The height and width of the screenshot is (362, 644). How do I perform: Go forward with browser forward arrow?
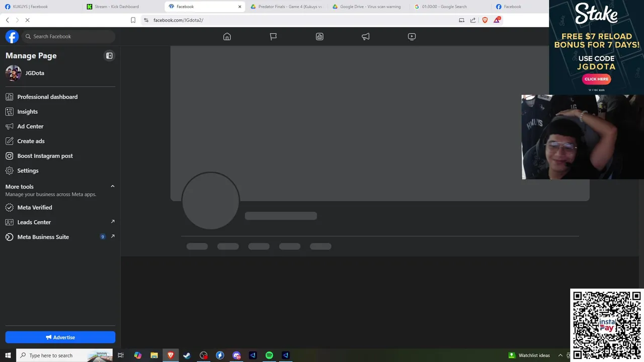pos(17,20)
